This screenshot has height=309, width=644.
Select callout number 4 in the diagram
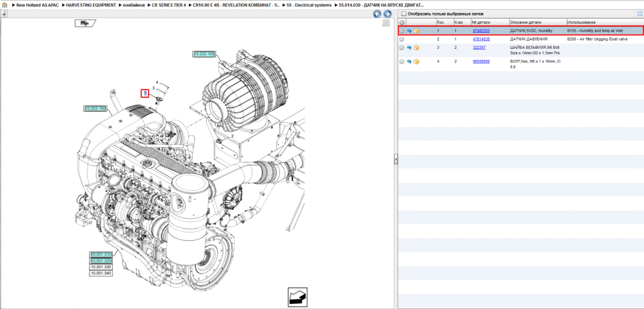(157, 82)
